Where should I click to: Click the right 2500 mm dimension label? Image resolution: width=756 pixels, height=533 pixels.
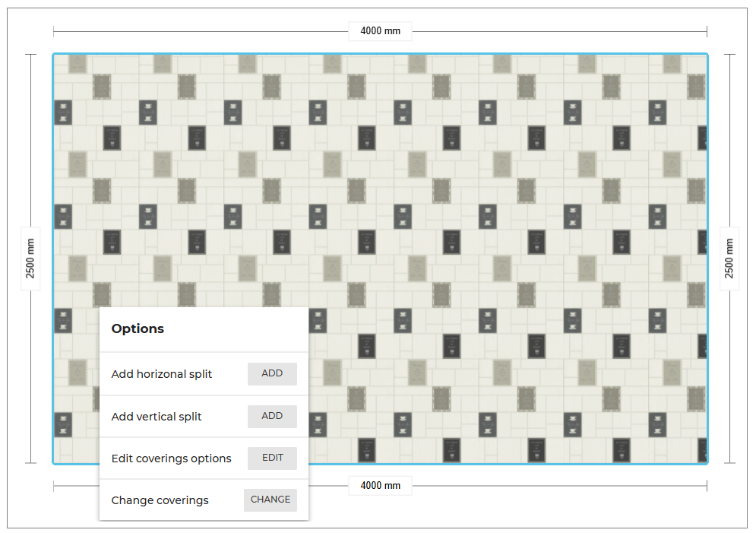[x=729, y=257]
